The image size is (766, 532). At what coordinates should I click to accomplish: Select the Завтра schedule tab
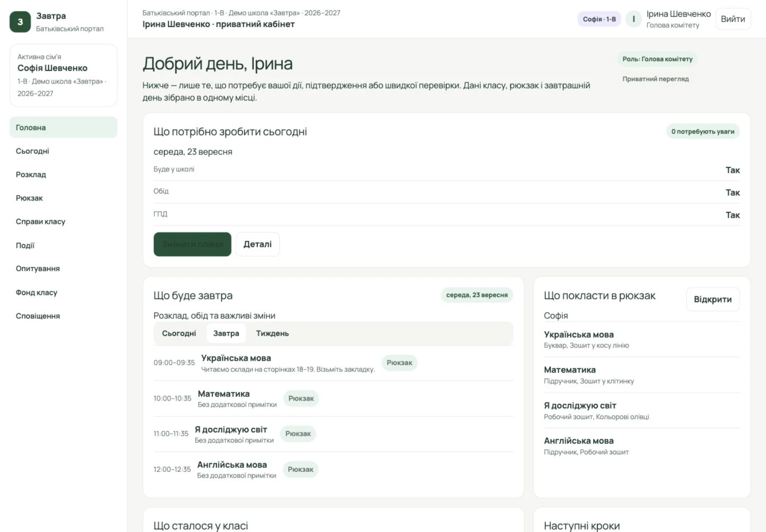pyautogui.click(x=226, y=334)
